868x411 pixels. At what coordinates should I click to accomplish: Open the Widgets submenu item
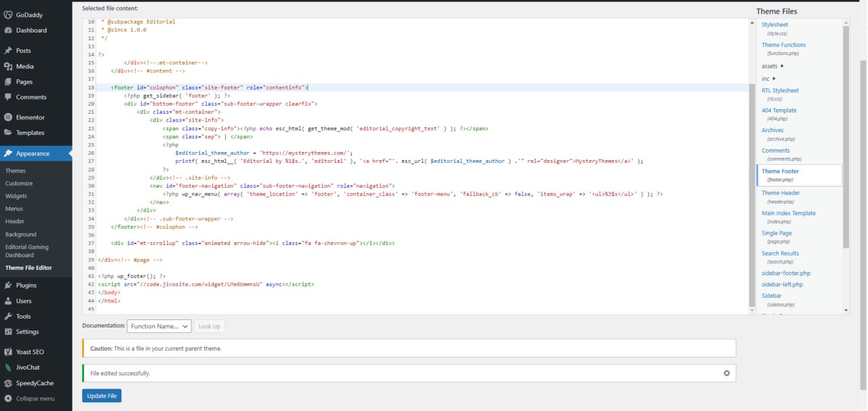click(16, 196)
